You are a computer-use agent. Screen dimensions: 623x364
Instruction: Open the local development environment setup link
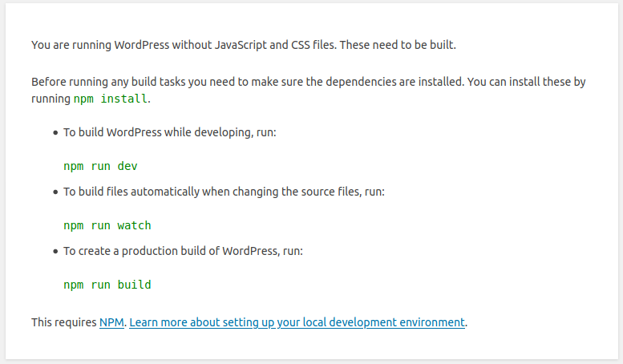pyautogui.click(x=297, y=322)
